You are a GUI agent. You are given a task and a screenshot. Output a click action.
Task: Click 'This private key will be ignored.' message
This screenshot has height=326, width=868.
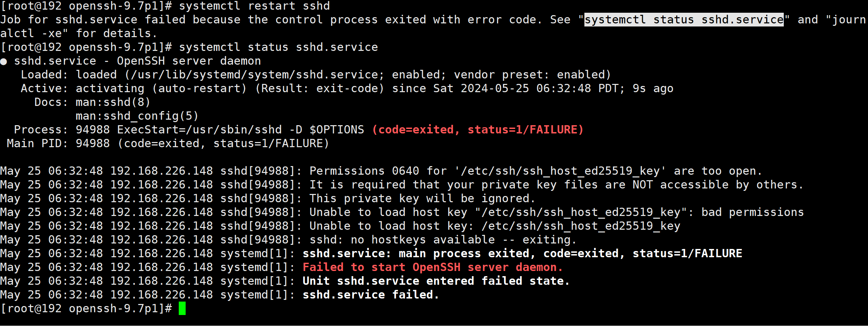coord(422,198)
